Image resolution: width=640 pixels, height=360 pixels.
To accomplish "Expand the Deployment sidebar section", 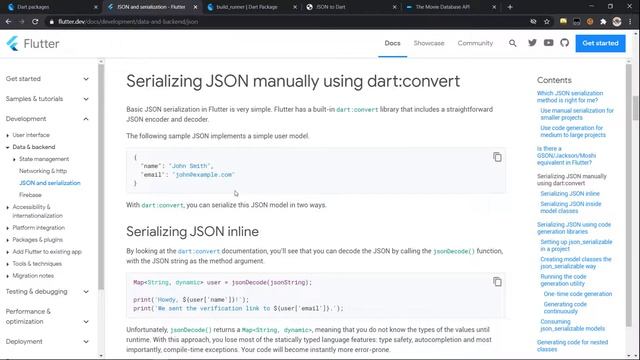I will coord(47,341).
